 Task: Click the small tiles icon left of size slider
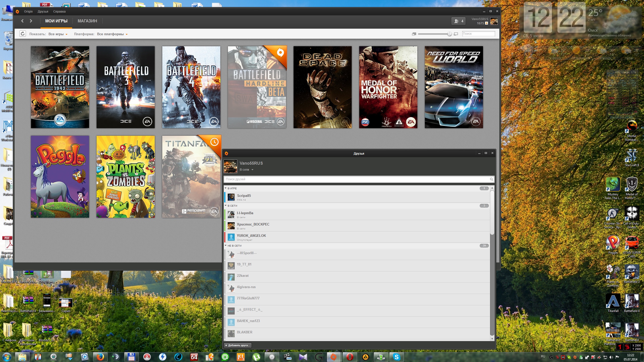tap(414, 34)
